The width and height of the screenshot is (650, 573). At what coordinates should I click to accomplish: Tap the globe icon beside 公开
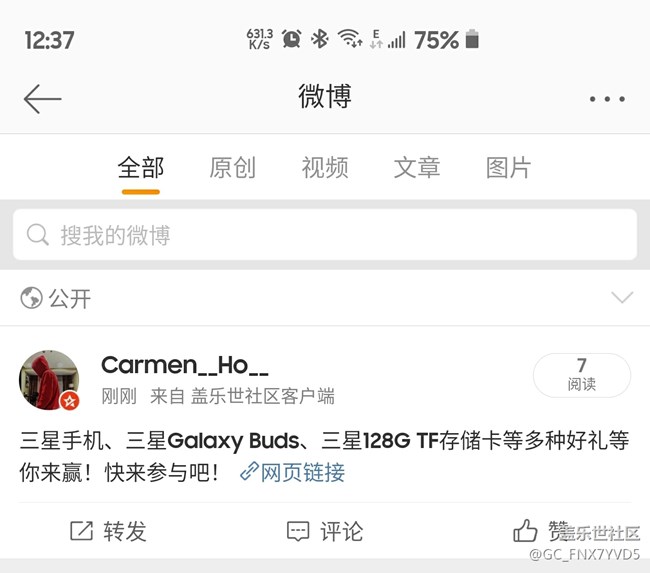coord(32,298)
